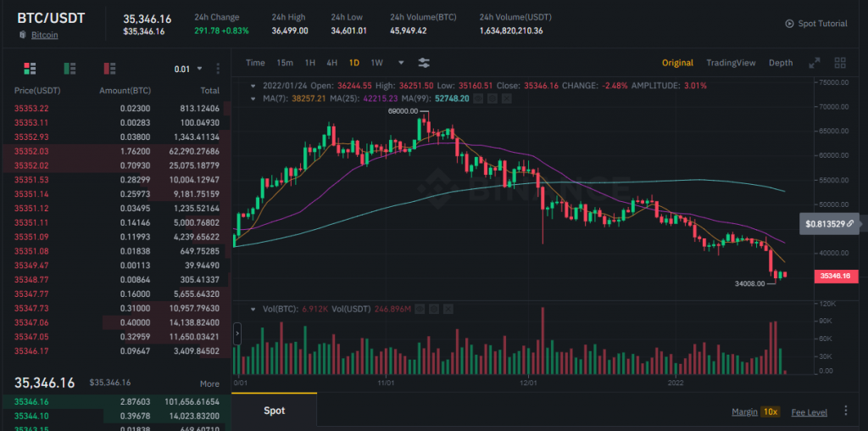Click the large 35,346.16 last price in order book

44,383
